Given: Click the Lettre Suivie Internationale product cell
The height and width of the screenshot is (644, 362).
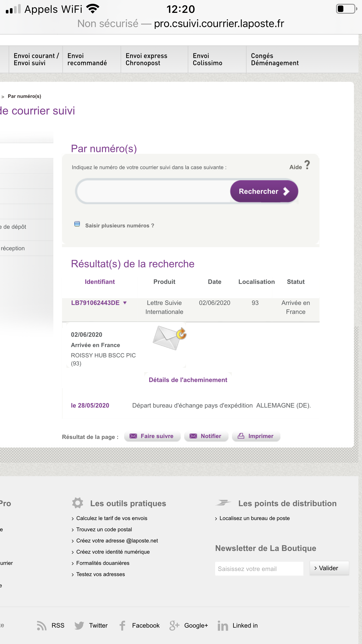Looking at the screenshot, I should tap(164, 307).
